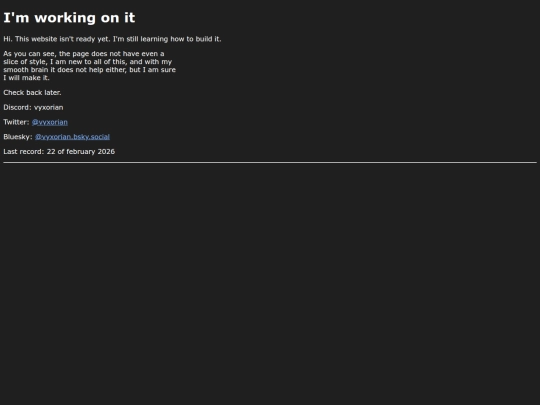Click the horizontal divider under Last record
This screenshot has height=405, width=540.
pos(270,162)
